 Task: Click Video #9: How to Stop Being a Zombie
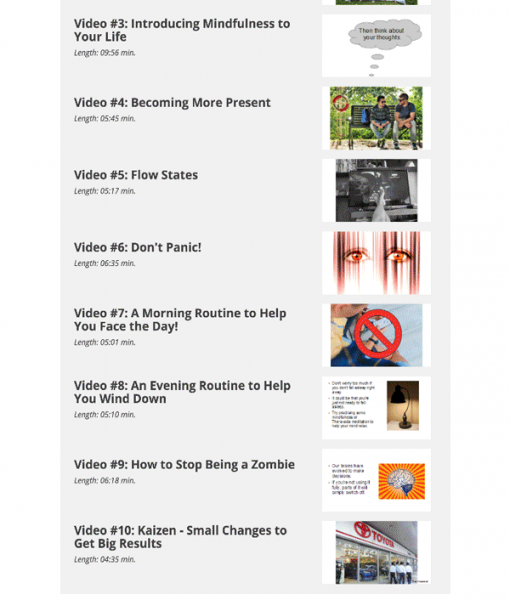[184, 465]
